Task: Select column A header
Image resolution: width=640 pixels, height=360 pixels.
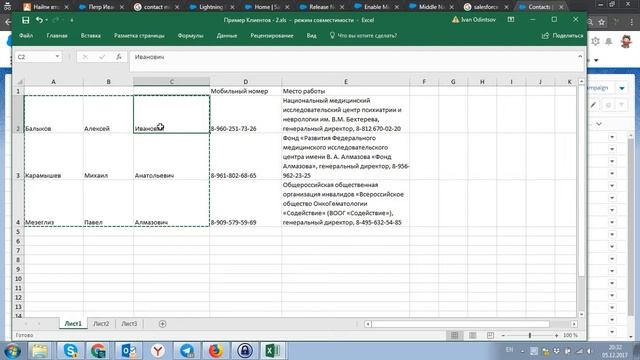Action: coord(53,82)
